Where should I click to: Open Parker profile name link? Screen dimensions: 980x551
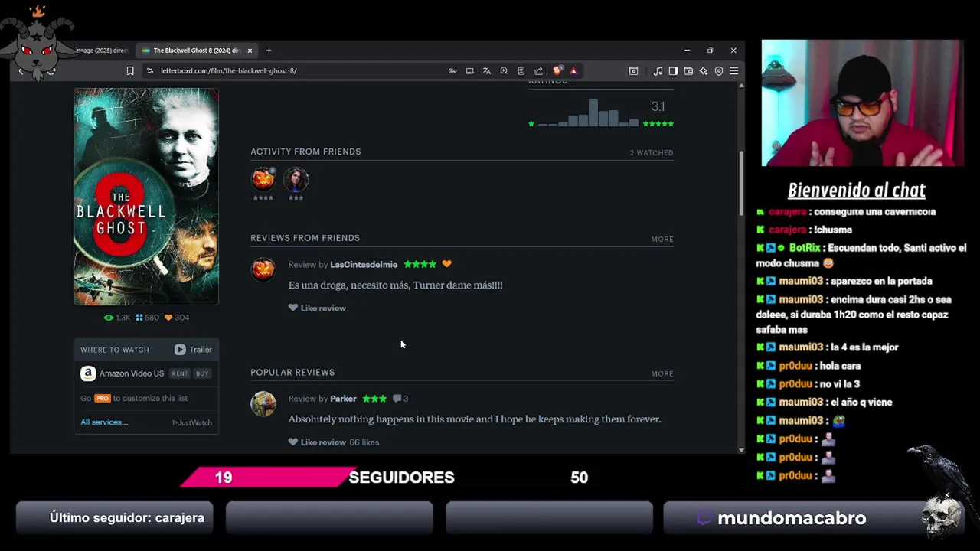pyautogui.click(x=343, y=399)
